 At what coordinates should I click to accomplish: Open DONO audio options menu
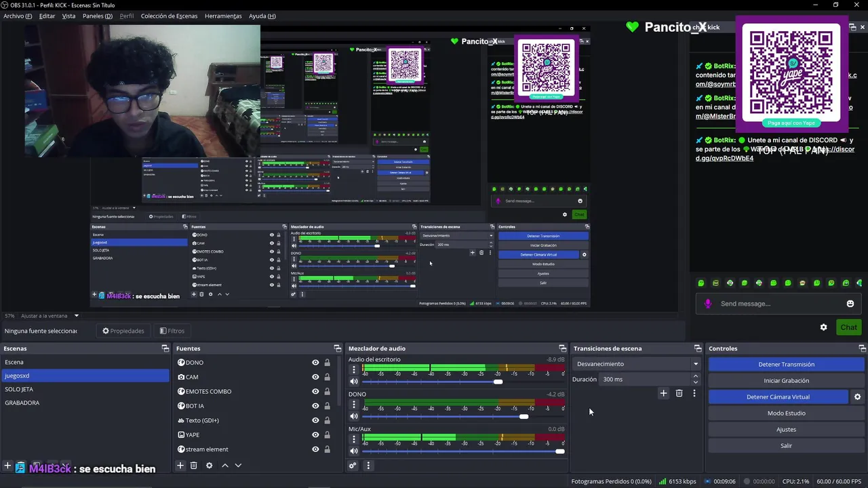click(353, 405)
